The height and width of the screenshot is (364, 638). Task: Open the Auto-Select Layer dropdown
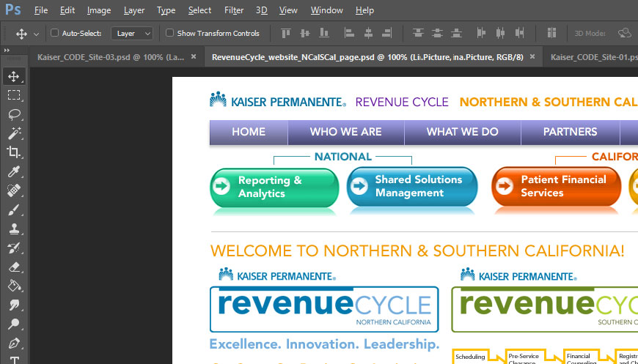(x=132, y=33)
